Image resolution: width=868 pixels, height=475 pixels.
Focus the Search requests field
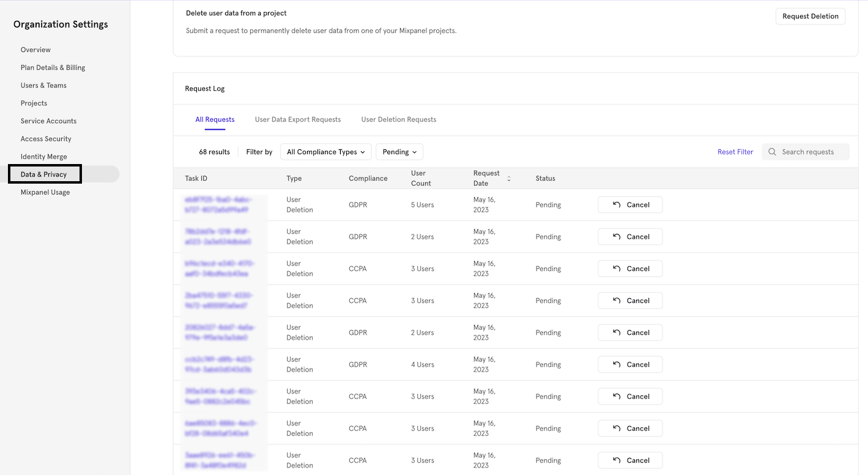coord(806,152)
